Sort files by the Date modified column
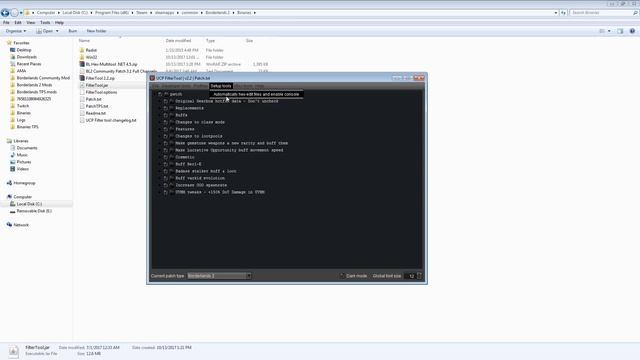This screenshot has height=360, width=640. pos(178,41)
